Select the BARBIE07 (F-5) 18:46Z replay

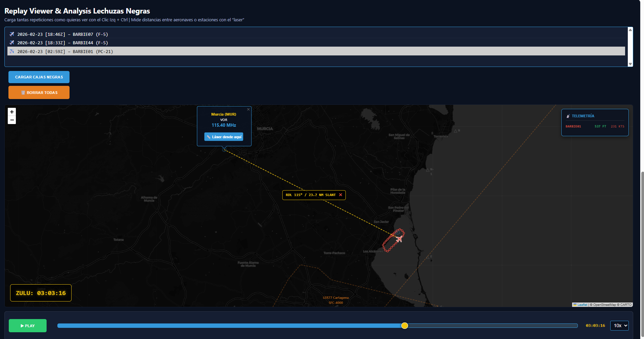click(62, 34)
